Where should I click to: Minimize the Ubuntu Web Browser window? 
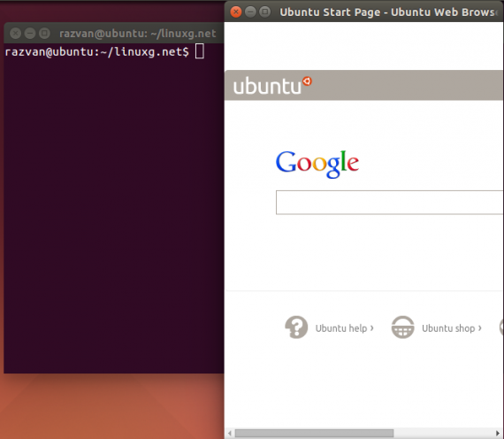tap(250, 12)
